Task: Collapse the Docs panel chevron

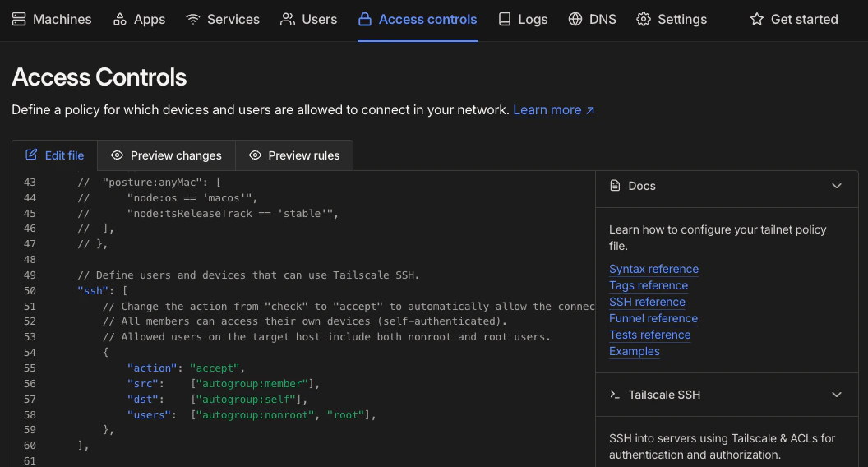Action: [837, 186]
